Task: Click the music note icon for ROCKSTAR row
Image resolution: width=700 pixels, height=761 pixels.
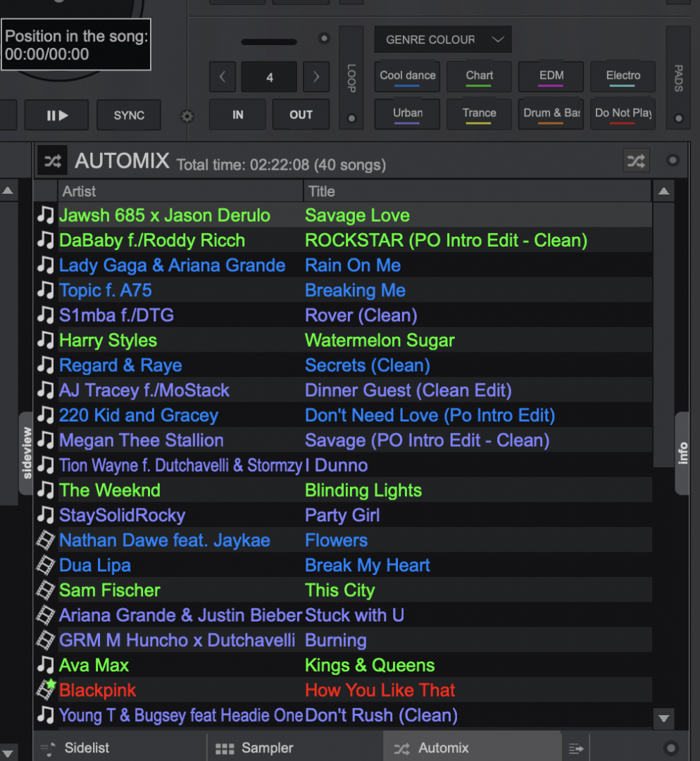Action: [46, 240]
